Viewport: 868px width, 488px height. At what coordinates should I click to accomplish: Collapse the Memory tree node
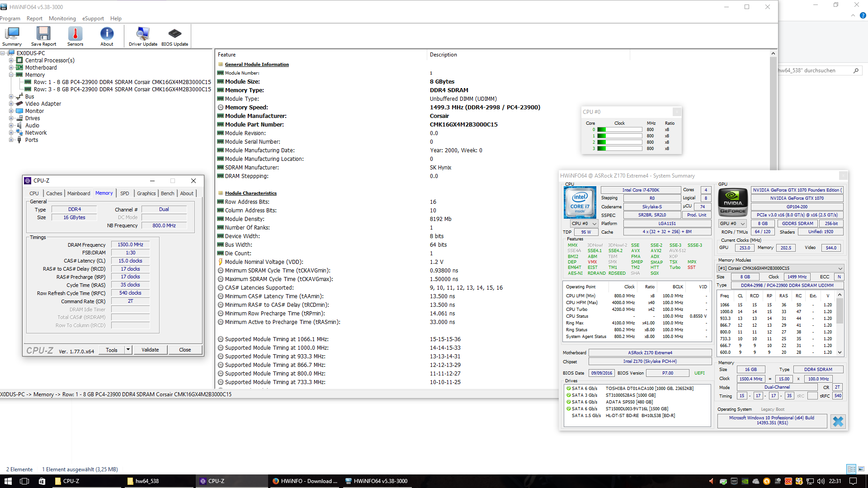pos(11,75)
